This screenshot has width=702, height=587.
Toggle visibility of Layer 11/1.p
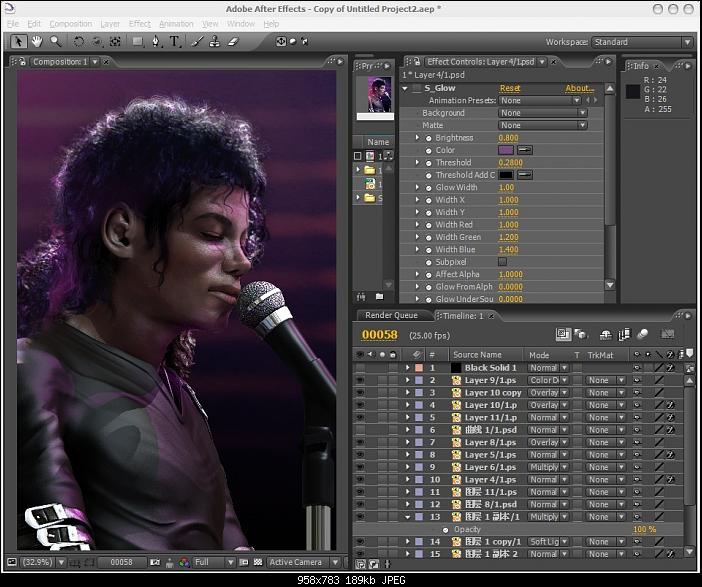tap(360, 417)
